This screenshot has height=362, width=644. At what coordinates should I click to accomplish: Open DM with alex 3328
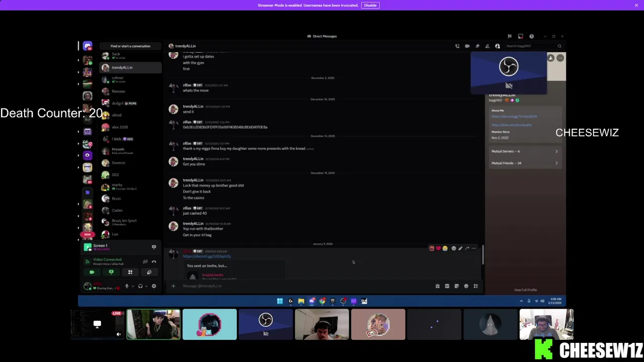(130, 127)
